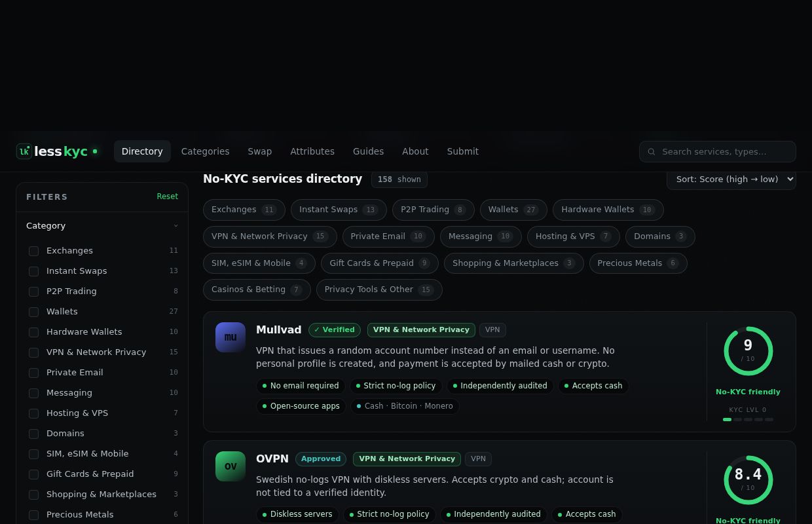Screen dimensions: 812x524
Task: Select the Hosting & VPS chip
Action: (574, 236)
